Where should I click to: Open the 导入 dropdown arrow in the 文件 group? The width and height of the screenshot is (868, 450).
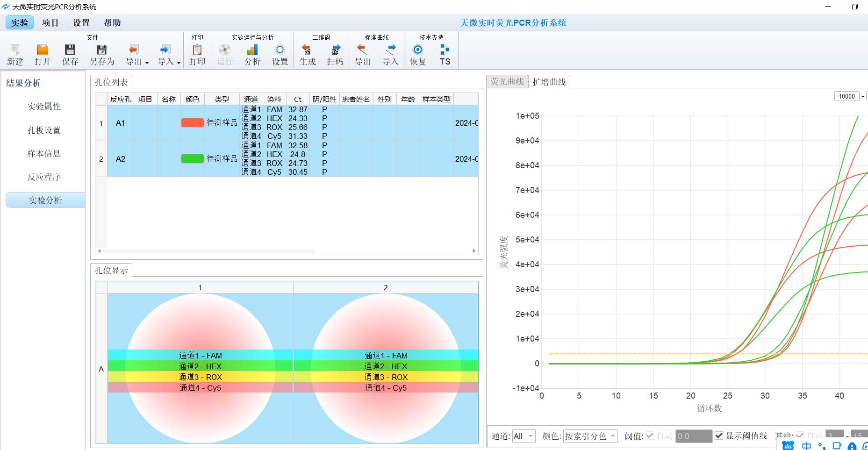click(179, 63)
